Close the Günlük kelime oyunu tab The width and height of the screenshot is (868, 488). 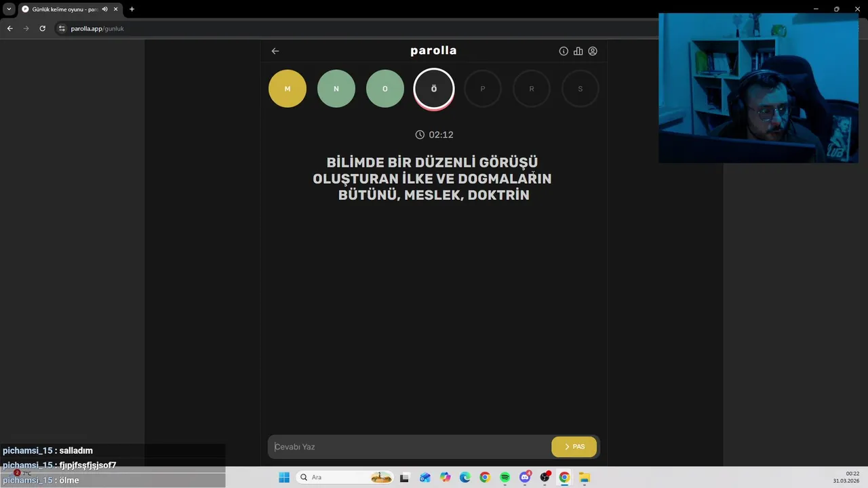[x=116, y=9]
